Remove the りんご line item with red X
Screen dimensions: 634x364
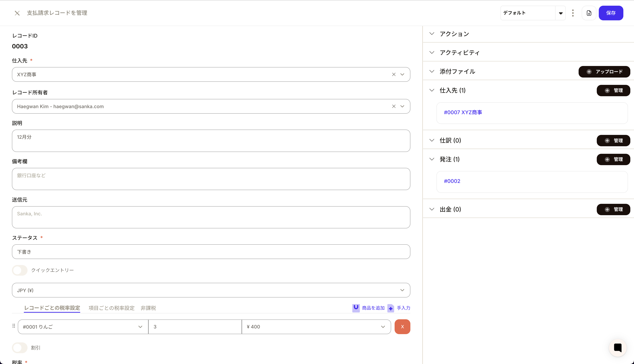(402, 327)
